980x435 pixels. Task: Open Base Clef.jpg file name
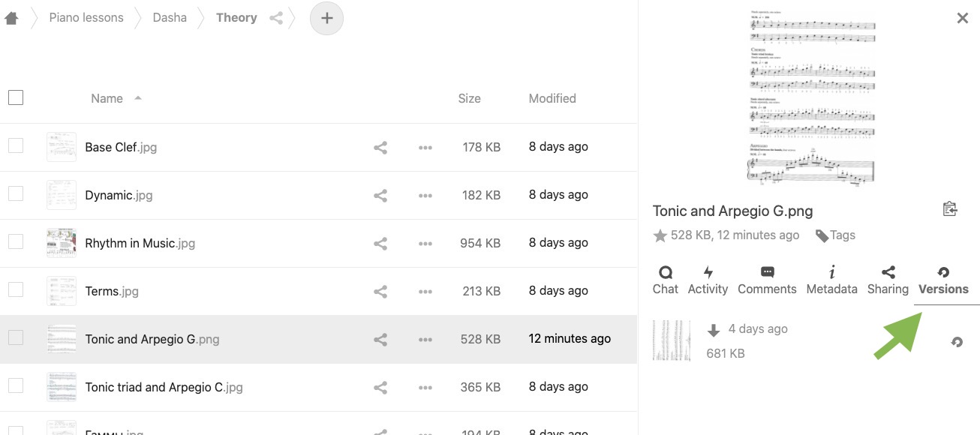[x=121, y=148]
